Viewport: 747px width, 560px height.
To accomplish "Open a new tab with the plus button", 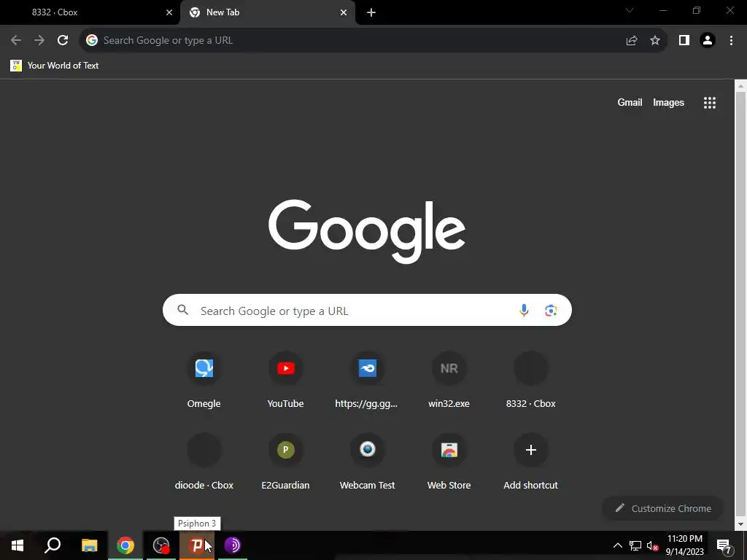I will point(371,12).
